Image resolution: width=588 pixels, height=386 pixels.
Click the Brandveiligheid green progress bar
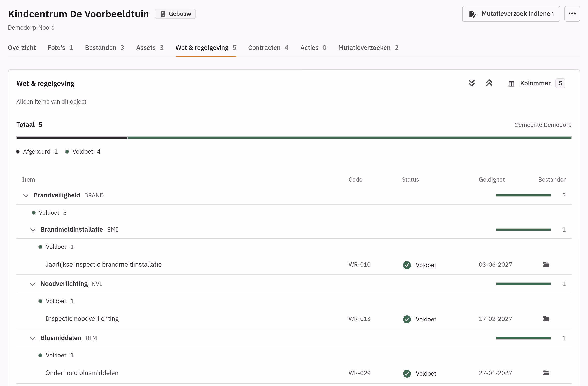click(523, 195)
